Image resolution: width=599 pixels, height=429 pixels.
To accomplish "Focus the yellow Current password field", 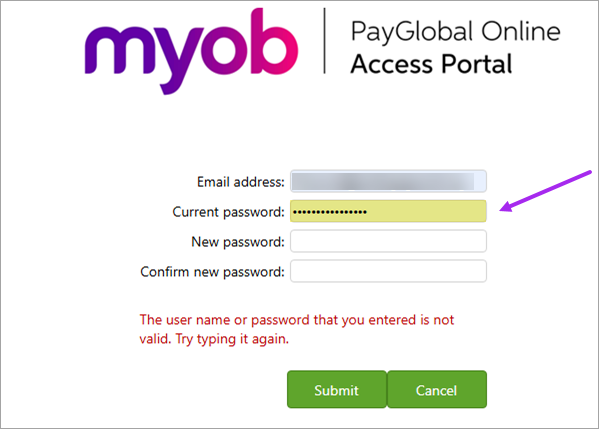I will (388, 211).
